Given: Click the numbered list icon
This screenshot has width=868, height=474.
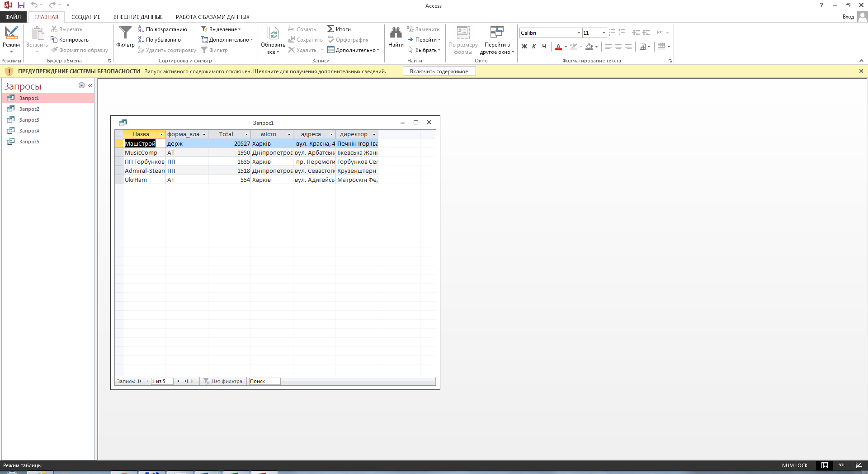Looking at the screenshot, I should 622,33.
